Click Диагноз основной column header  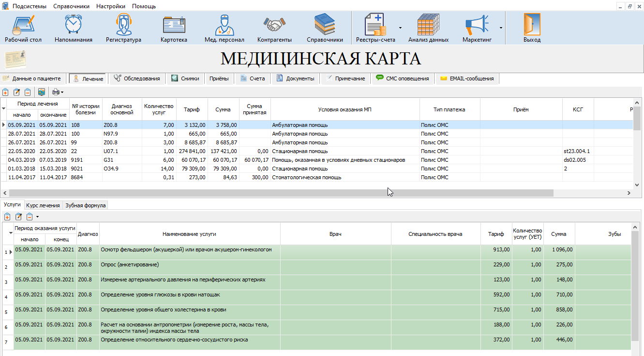pyautogui.click(x=121, y=109)
